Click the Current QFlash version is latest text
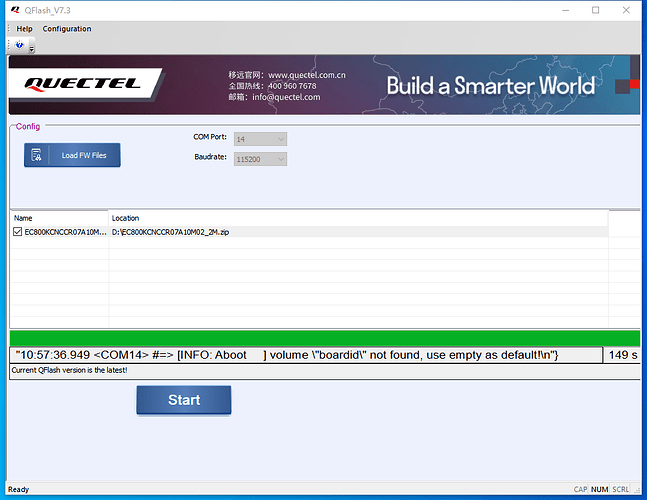The image size is (647, 500). pyautogui.click(x=69, y=370)
